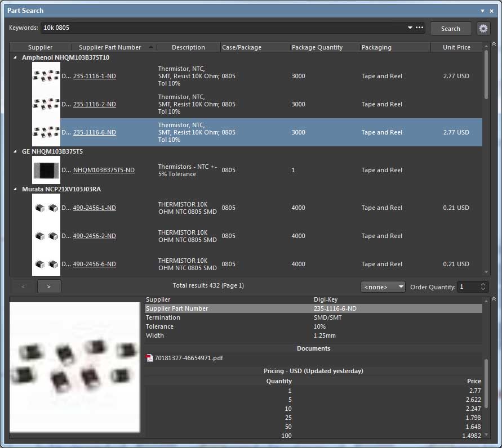Screen dimensions: 502x448
Task: Sort by Supplier Part Number column
Action: coord(110,47)
